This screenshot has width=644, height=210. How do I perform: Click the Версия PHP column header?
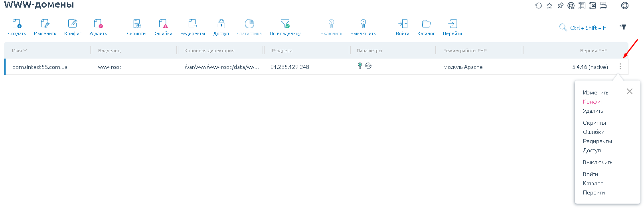[594, 51]
